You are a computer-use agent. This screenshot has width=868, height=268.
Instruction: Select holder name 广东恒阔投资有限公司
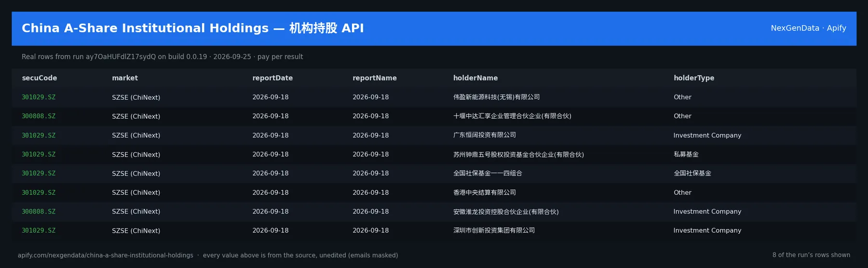pyautogui.click(x=485, y=135)
